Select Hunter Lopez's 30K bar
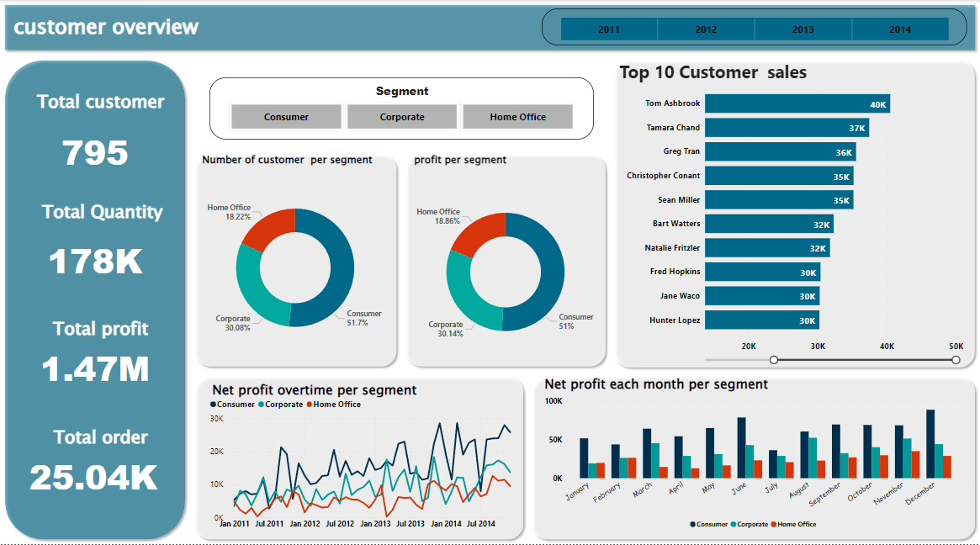Image resolution: width=980 pixels, height=545 pixels. (x=761, y=320)
